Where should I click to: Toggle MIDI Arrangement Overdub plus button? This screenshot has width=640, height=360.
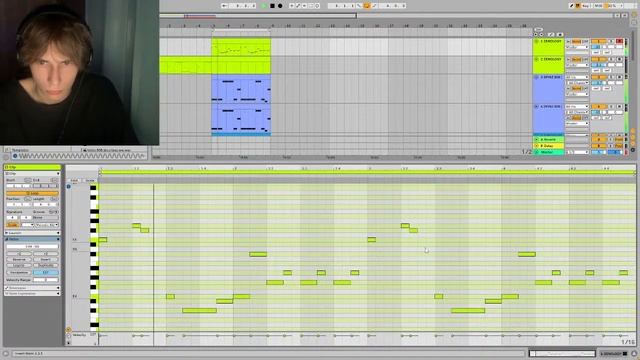point(292,6)
